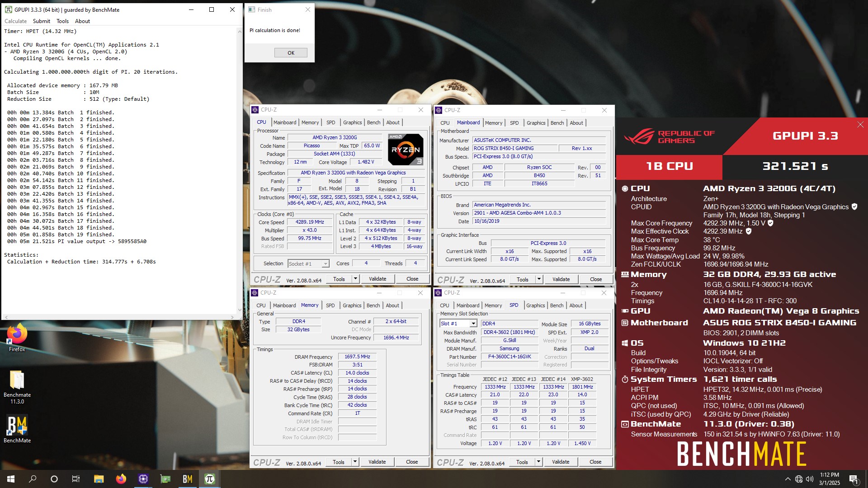This screenshot has width=868, height=488.
Task: Switch to CPU-Z taskbar icon
Action: (x=143, y=479)
